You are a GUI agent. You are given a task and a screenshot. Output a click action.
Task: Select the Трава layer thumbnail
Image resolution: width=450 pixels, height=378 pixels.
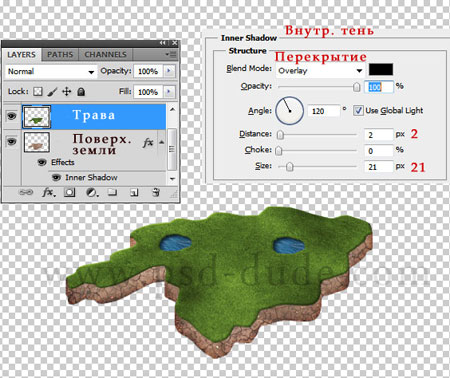point(36,117)
